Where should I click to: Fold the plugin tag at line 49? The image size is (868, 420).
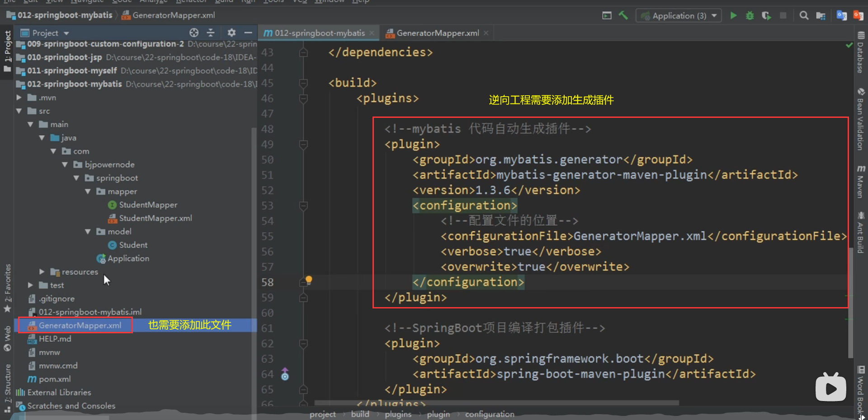click(303, 145)
